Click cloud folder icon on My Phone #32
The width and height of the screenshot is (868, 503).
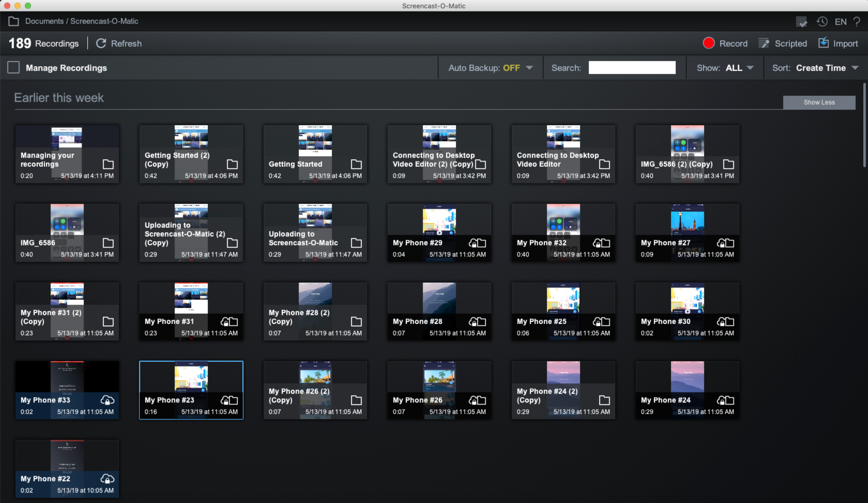click(x=601, y=243)
